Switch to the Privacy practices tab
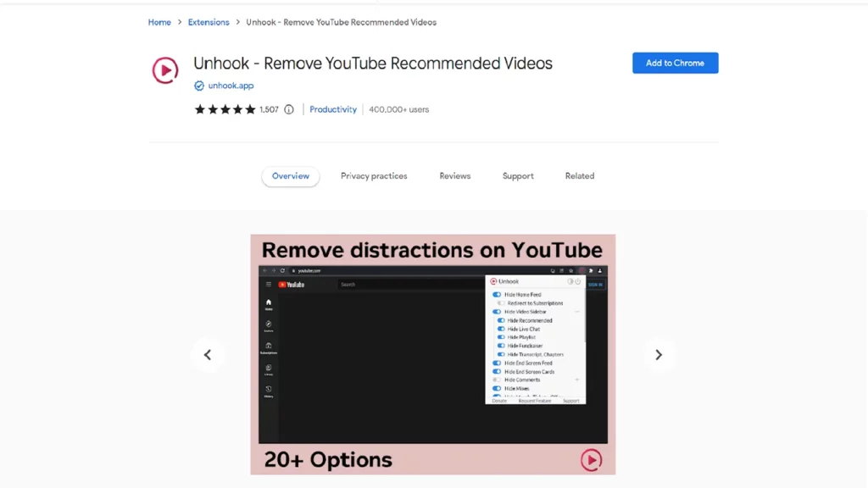This screenshot has width=868, height=488. point(374,176)
